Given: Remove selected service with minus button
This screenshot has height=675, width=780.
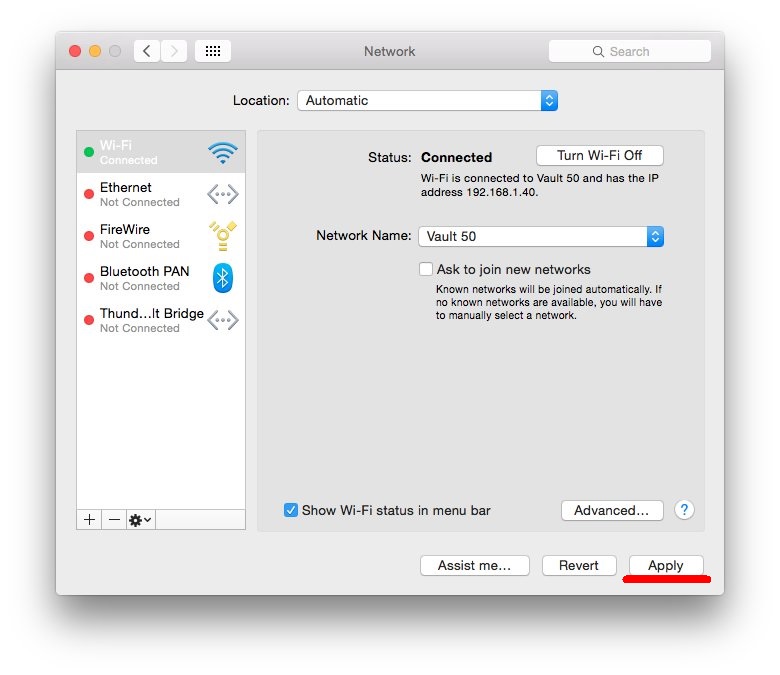Looking at the screenshot, I should point(114,520).
